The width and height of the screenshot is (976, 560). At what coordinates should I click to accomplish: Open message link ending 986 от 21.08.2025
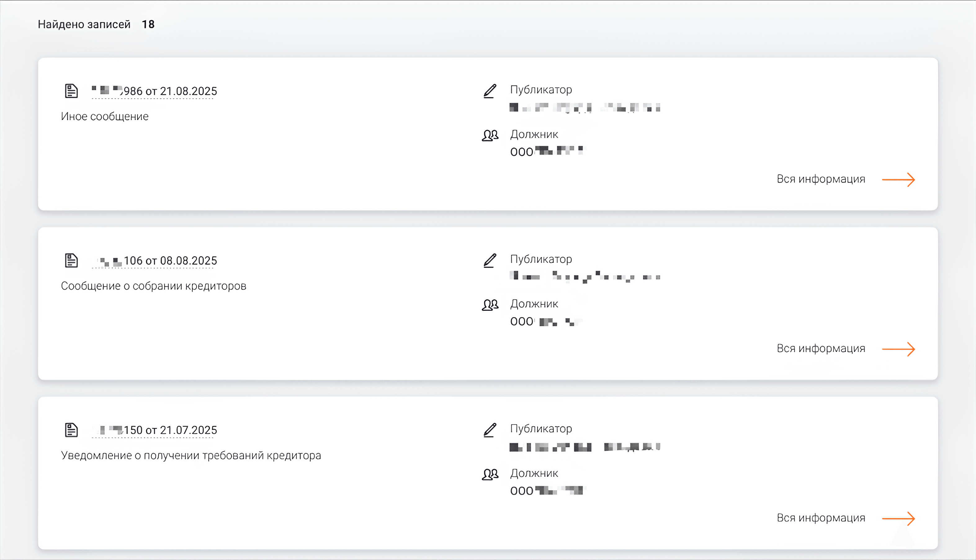tap(154, 91)
